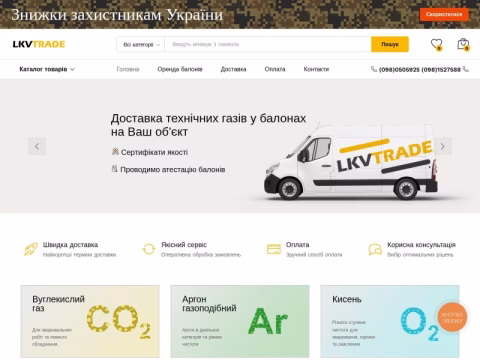
Task: Open the Вуглекислий газ CO2 card
Action: click(x=90, y=321)
